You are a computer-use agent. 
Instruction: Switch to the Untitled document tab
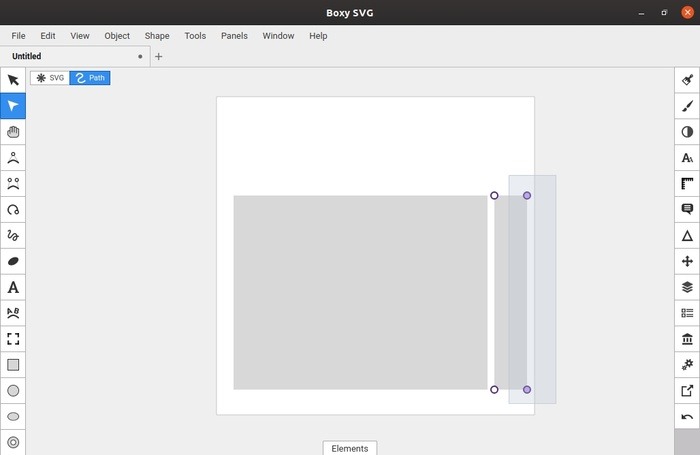(75, 56)
